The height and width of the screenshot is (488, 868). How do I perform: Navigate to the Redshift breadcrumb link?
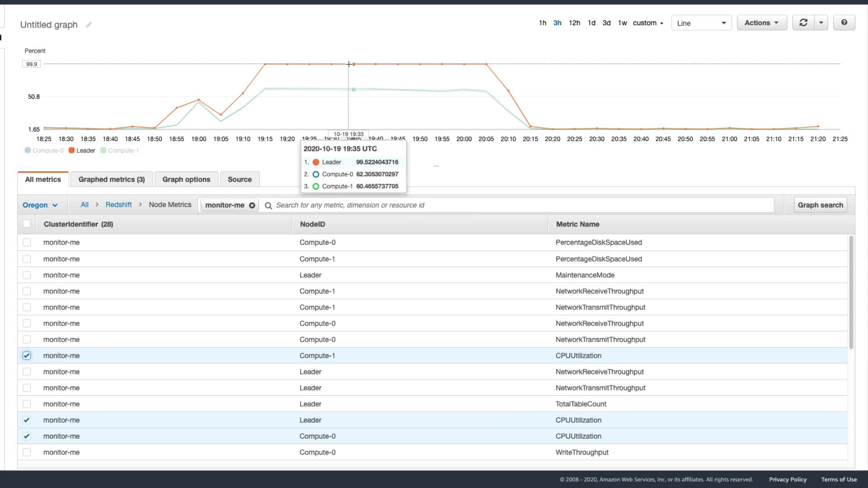point(118,205)
